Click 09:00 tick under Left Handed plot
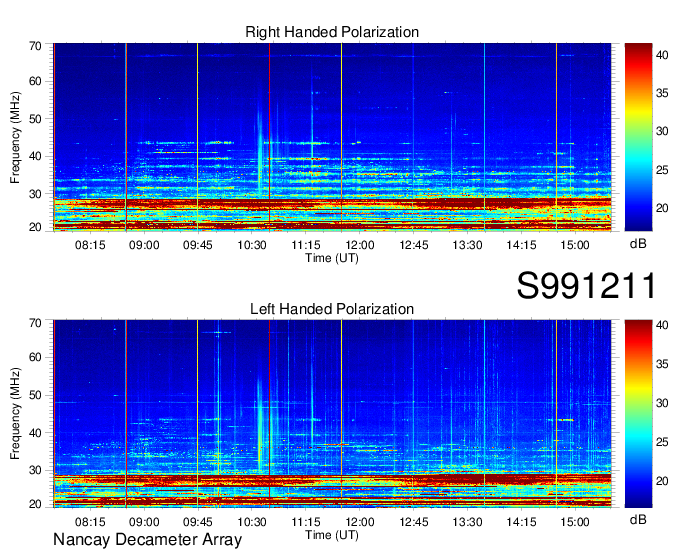The height and width of the screenshot is (552, 680). click(x=144, y=522)
